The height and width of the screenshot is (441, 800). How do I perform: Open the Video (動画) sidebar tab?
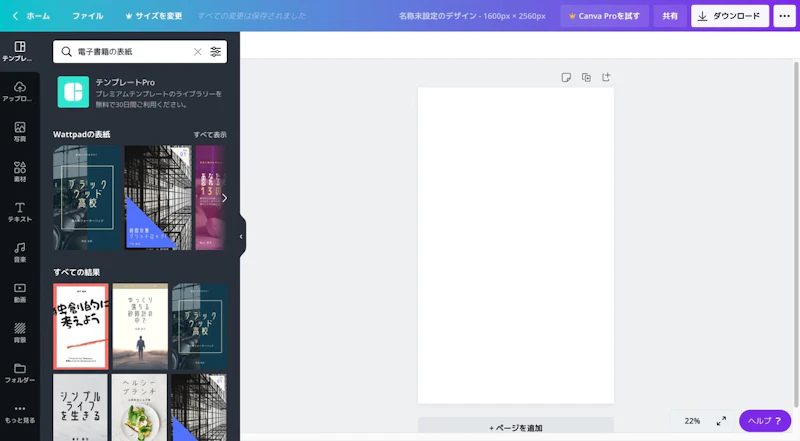click(19, 293)
